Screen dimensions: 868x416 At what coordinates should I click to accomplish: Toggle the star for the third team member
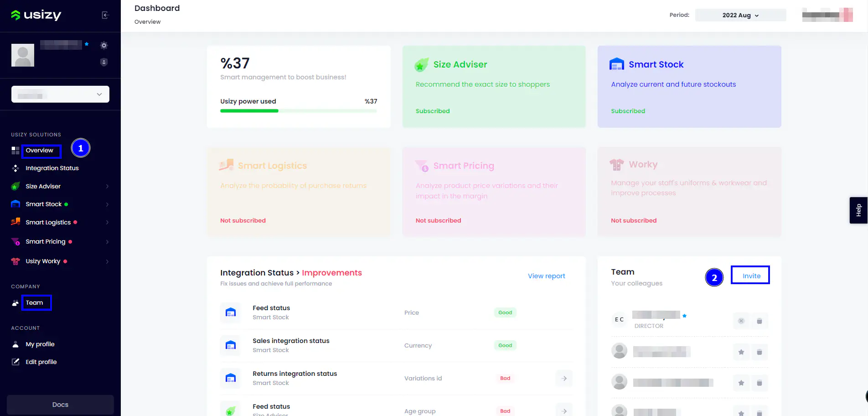(x=741, y=383)
